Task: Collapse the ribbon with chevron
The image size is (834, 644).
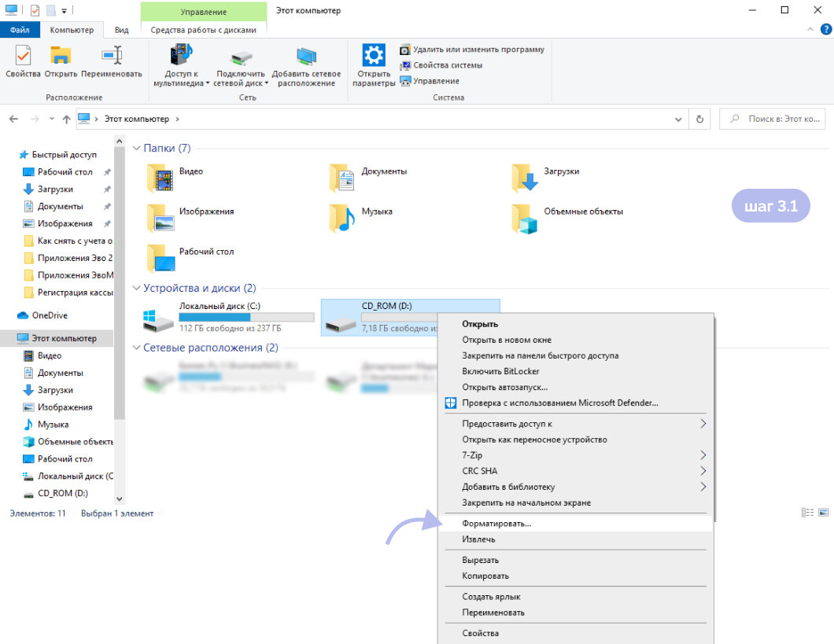Action: (810, 29)
